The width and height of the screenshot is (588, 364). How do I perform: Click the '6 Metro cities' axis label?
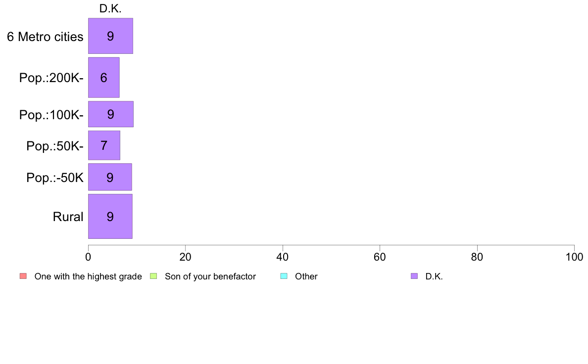(x=45, y=37)
